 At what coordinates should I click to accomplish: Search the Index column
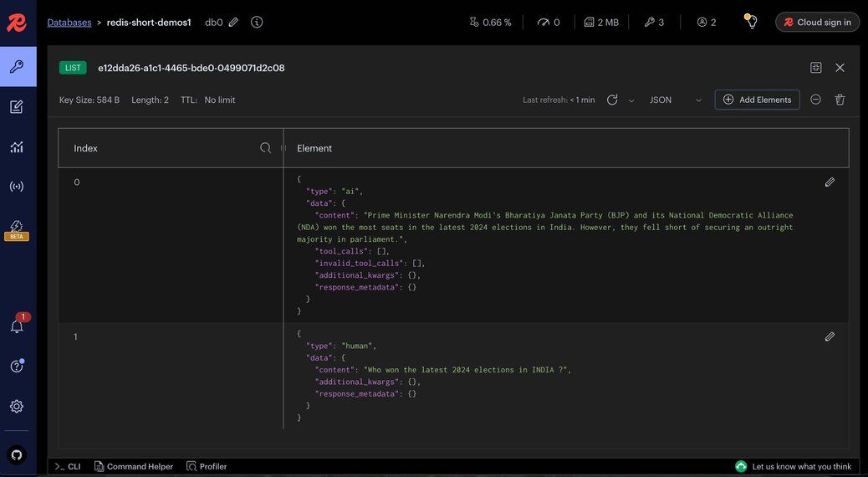[266, 148]
